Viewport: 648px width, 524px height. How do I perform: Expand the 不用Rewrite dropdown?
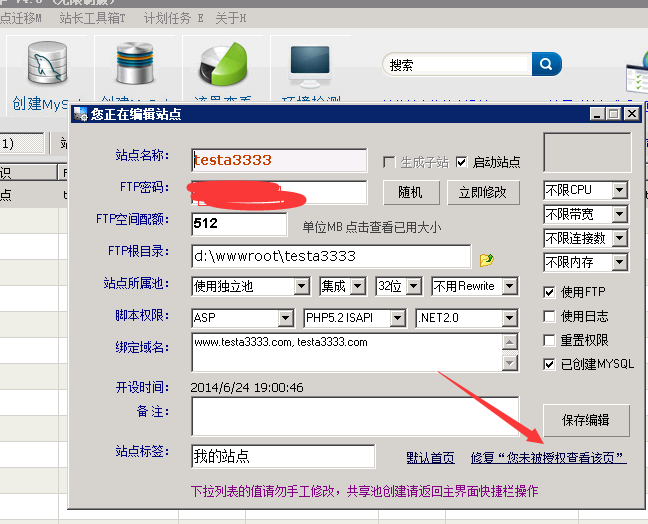[x=510, y=287]
